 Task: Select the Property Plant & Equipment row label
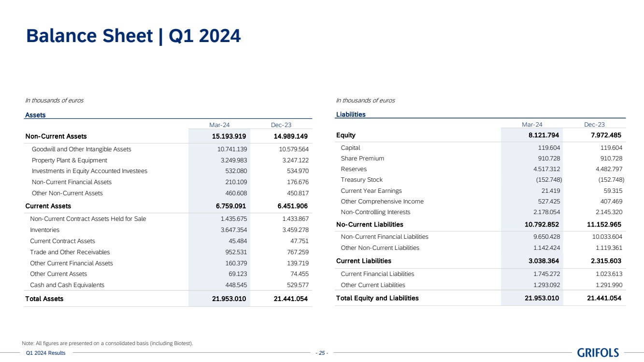(70, 160)
